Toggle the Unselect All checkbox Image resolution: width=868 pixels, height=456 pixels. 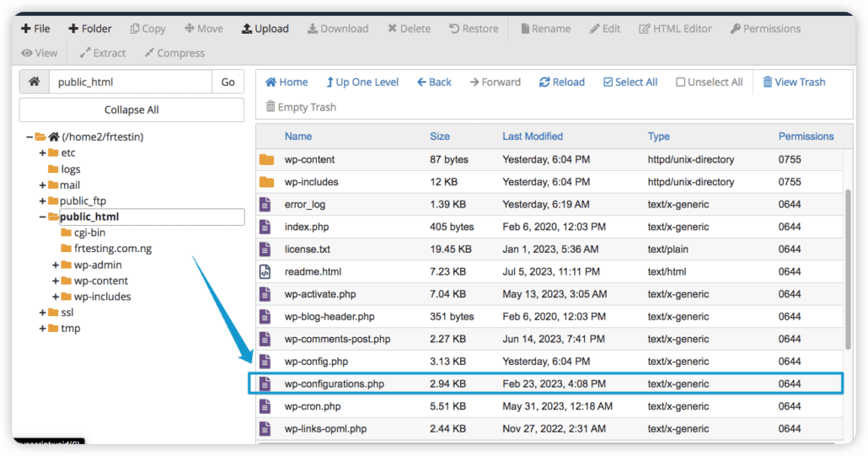tap(680, 83)
